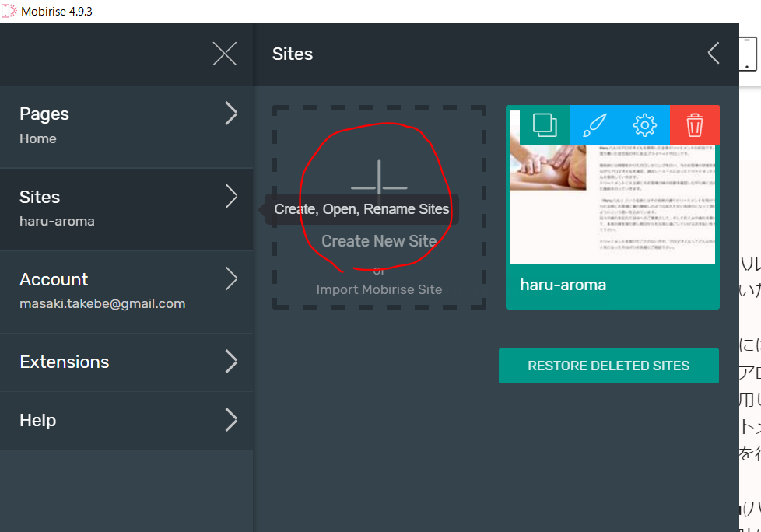Expand Pages using its chevron arrow
This screenshot has width=761, height=532.
coord(232,114)
